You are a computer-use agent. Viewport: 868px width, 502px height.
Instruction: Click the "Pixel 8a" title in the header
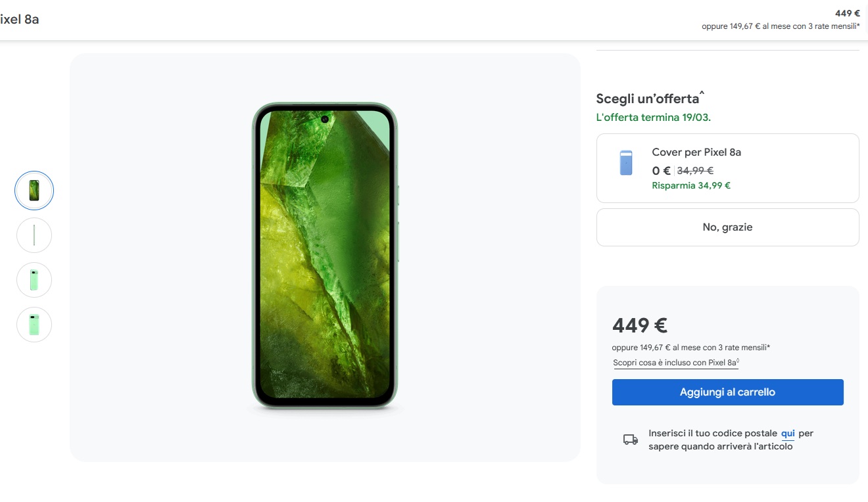coord(20,19)
